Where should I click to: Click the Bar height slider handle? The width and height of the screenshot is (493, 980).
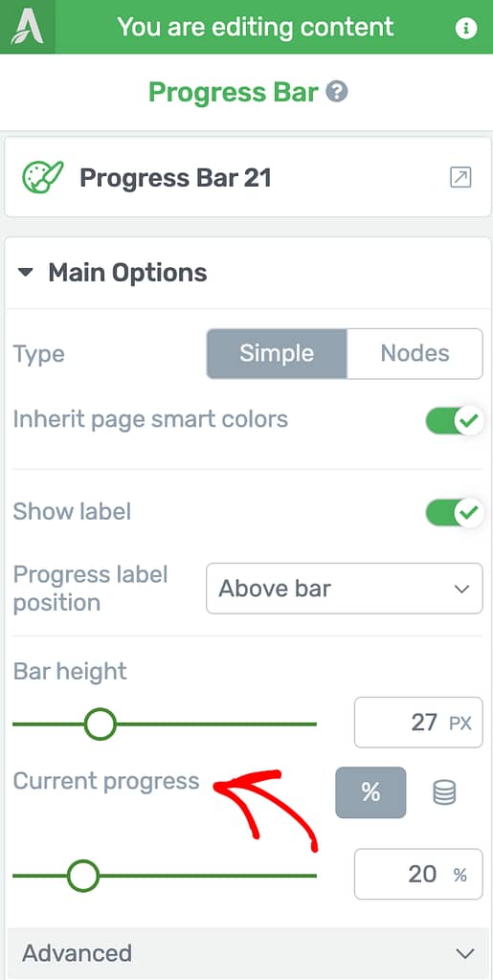pos(101,724)
